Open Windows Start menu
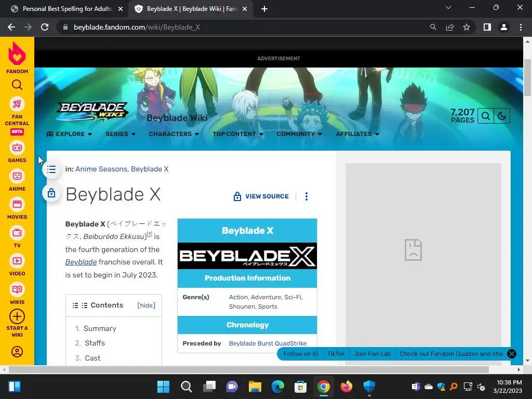The width and height of the screenshot is (532, 399). [x=163, y=387]
